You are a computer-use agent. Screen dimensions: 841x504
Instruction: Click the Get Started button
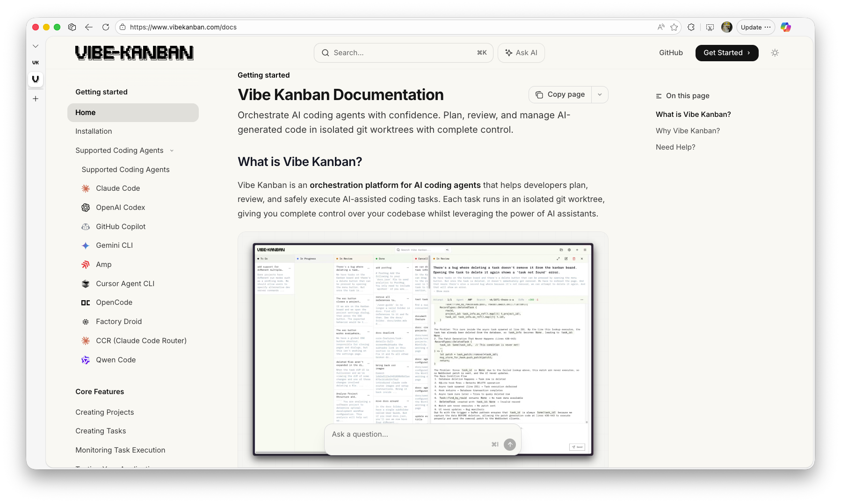click(x=727, y=53)
